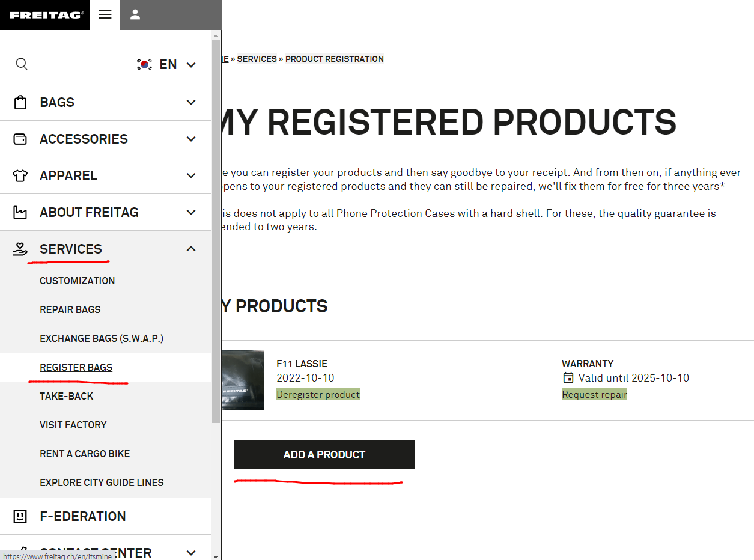Click the Valid until 2025-10-10 text
The height and width of the screenshot is (560, 754).
pyautogui.click(x=634, y=378)
